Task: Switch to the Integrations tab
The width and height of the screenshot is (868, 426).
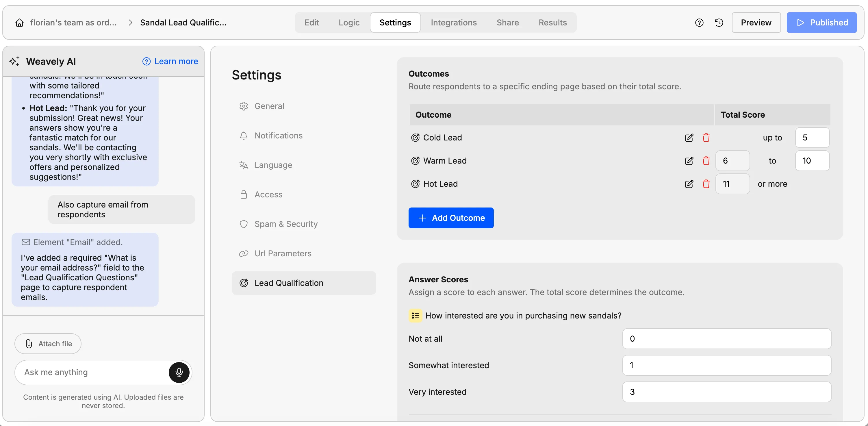Action: (x=454, y=23)
